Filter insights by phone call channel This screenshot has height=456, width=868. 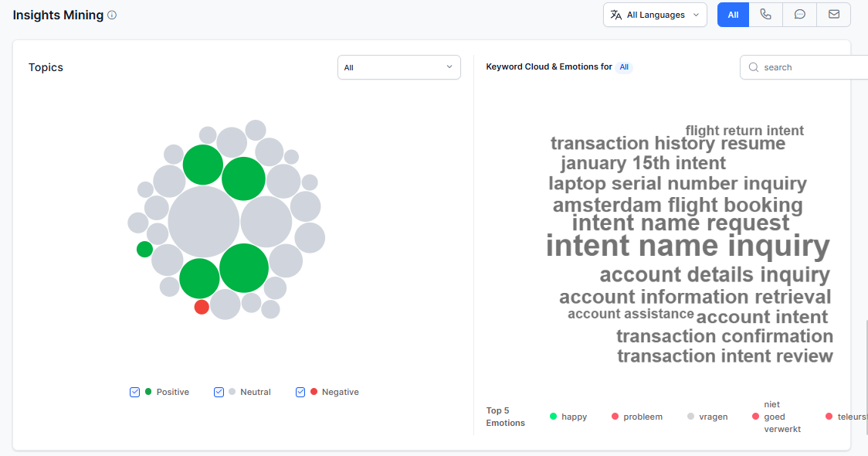point(765,15)
